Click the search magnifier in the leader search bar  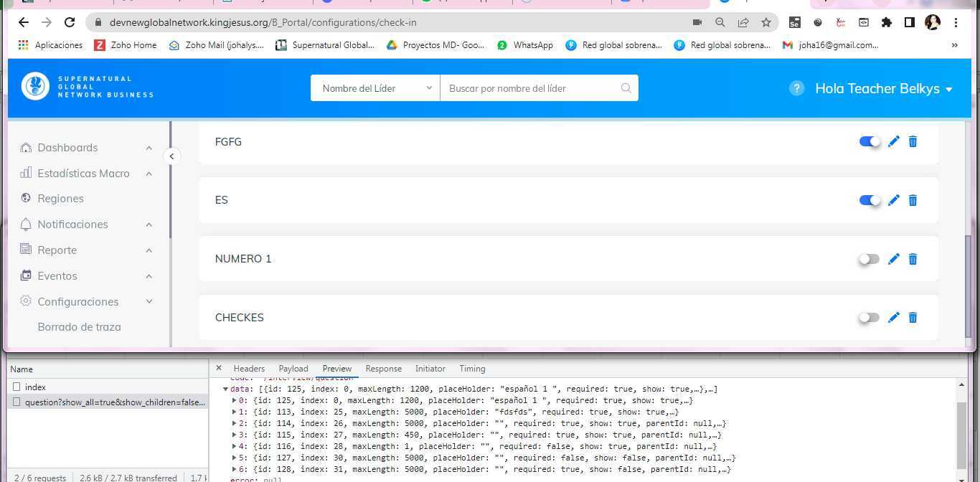[x=625, y=88]
